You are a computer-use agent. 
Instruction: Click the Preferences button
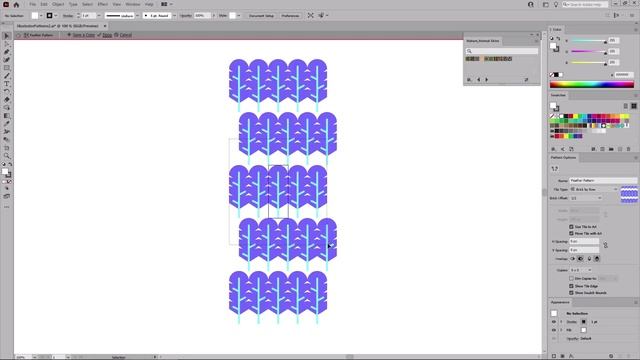tap(290, 16)
